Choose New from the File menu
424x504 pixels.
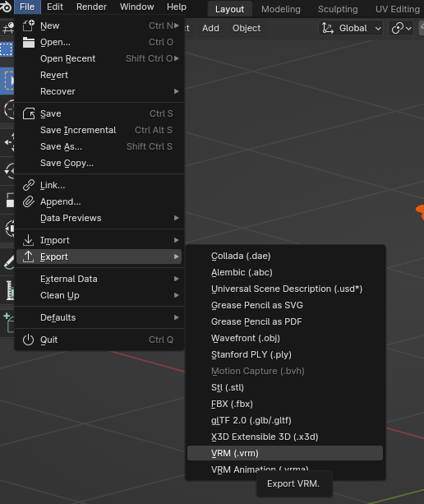click(x=99, y=25)
